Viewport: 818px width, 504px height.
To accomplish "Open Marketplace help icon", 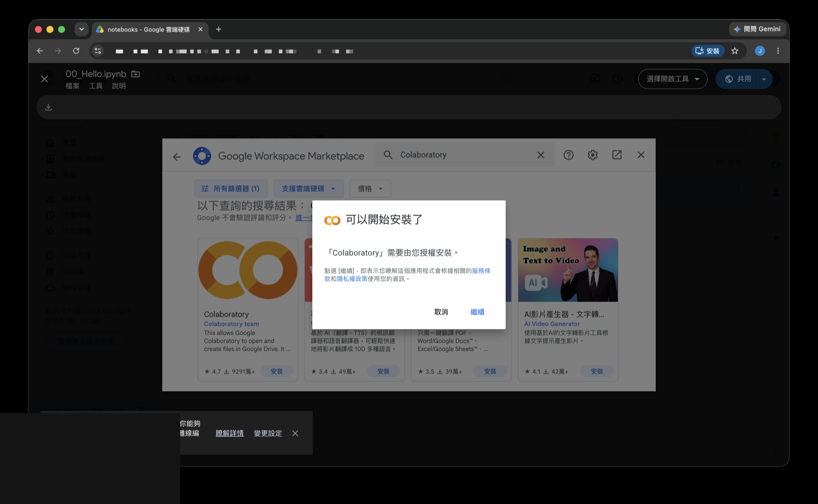I will pyautogui.click(x=569, y=155).
